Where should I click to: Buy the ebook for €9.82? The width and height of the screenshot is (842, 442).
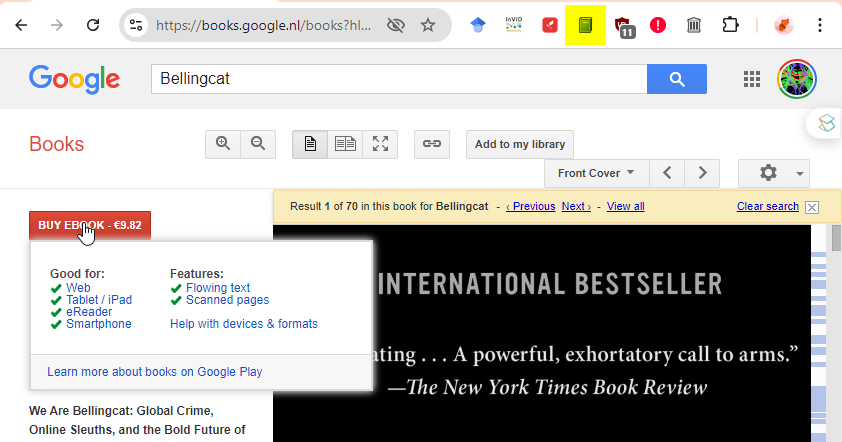click(x=90, y=225)
